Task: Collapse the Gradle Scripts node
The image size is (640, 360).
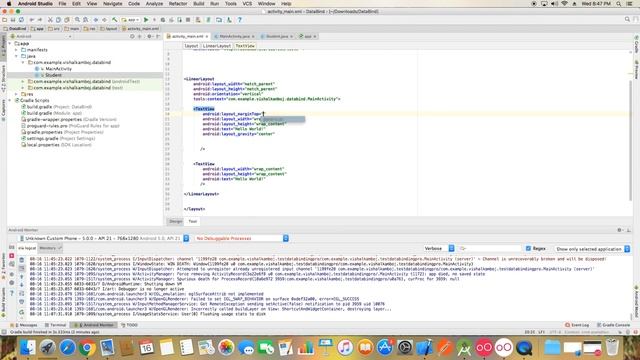Action: (10, 100)
